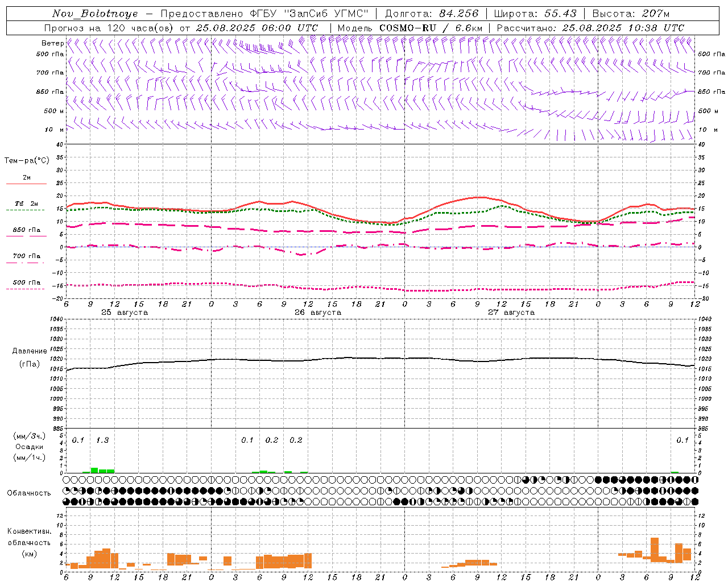Click the green dashed Td legend line sample
The height and width of the screenshot is (582, 728).
(25, 210)
